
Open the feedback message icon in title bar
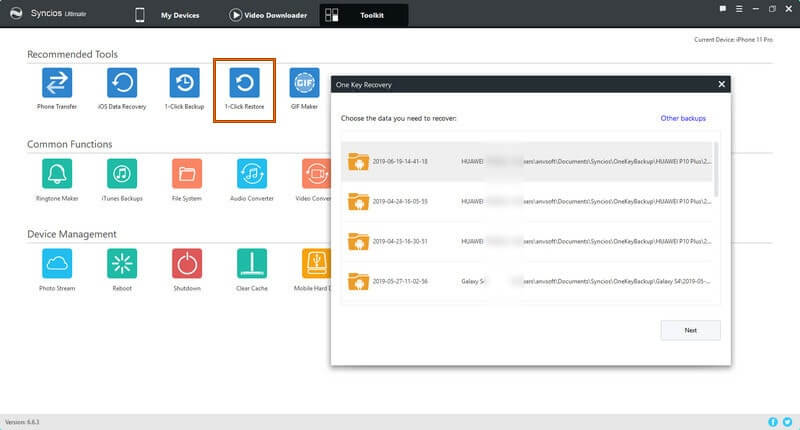click(723, 9)
